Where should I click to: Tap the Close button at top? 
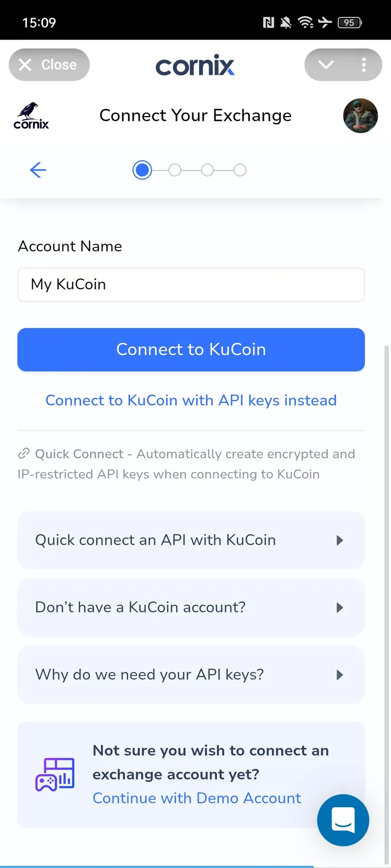[49, 65]
